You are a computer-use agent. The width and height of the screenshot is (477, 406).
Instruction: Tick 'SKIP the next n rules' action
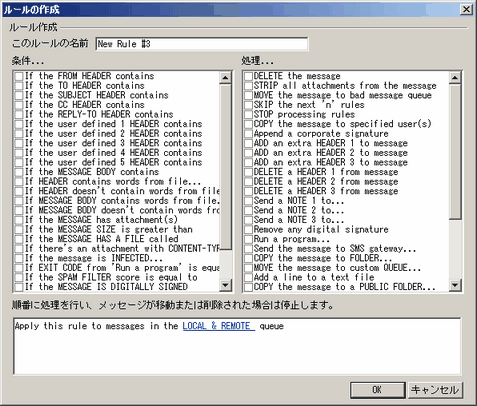(248, 105)
